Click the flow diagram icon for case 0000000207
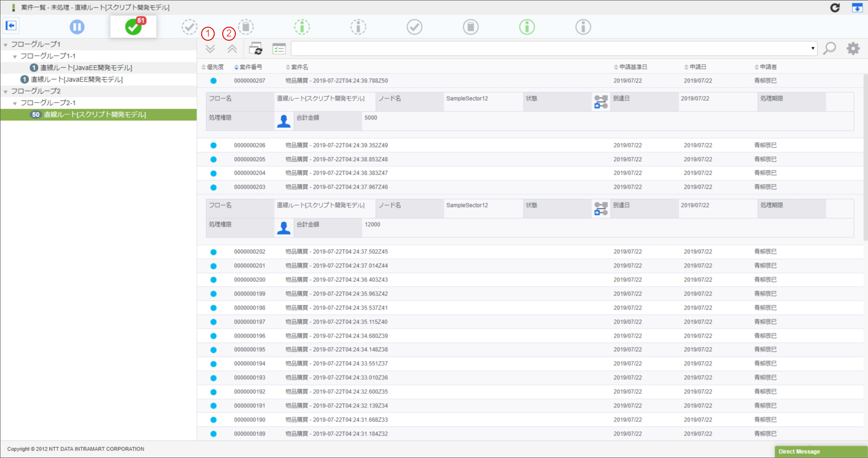This screenshot has width=868, height=458. coord(601,102)
